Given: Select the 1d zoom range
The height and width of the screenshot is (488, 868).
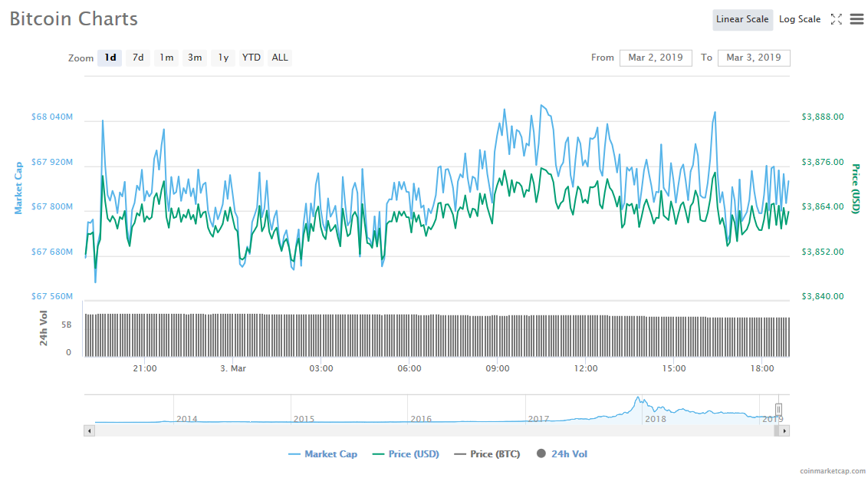Looking at the screenshot, I should 110,58.
